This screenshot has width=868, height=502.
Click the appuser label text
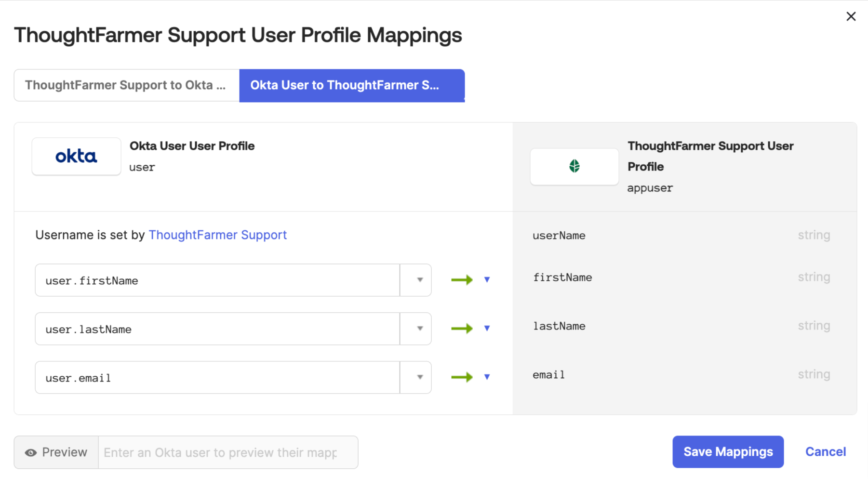[650, 188]
